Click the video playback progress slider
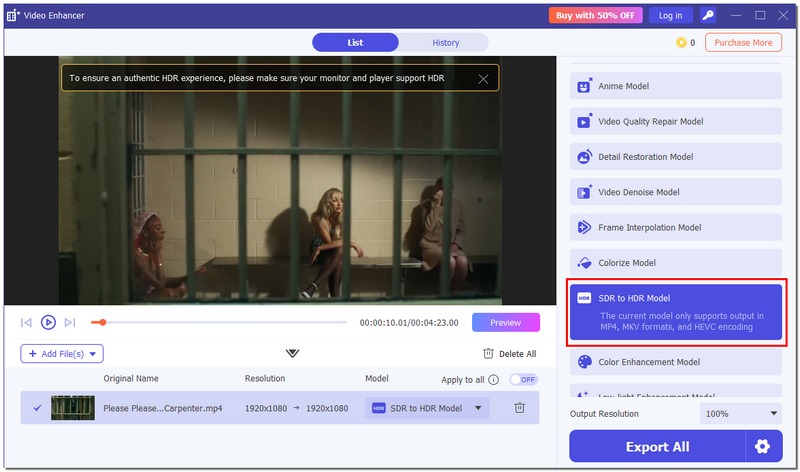The image size is (800, 472). point(220,322)
